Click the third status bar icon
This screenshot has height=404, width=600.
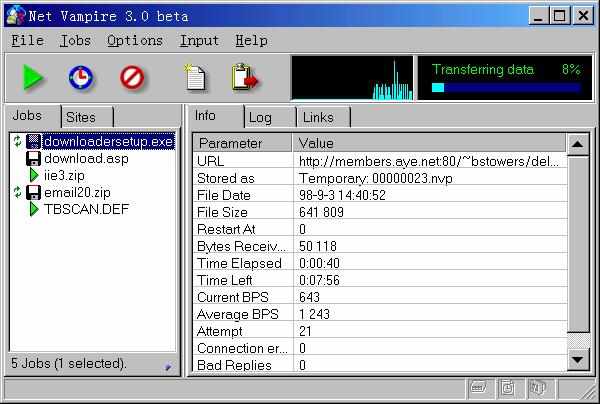tap(537, 388)
